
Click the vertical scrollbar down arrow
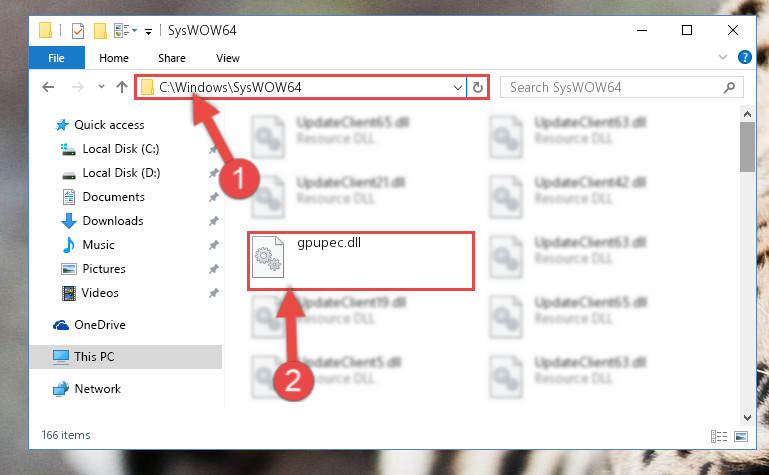pos(747,418)
